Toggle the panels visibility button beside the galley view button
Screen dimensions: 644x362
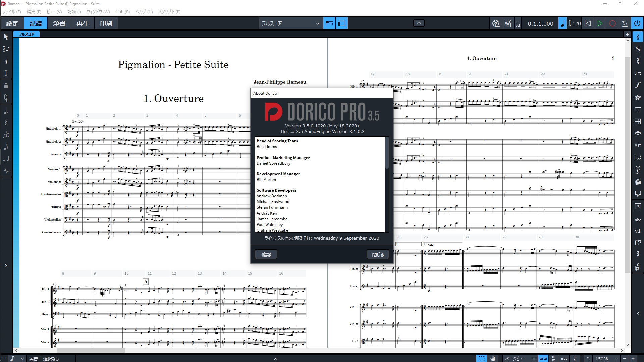342,23
